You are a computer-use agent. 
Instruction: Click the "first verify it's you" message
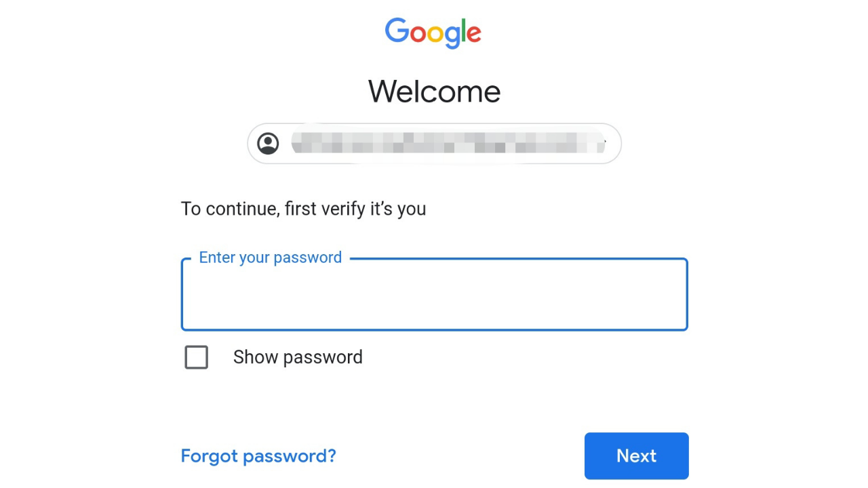[x=355, y=209]
